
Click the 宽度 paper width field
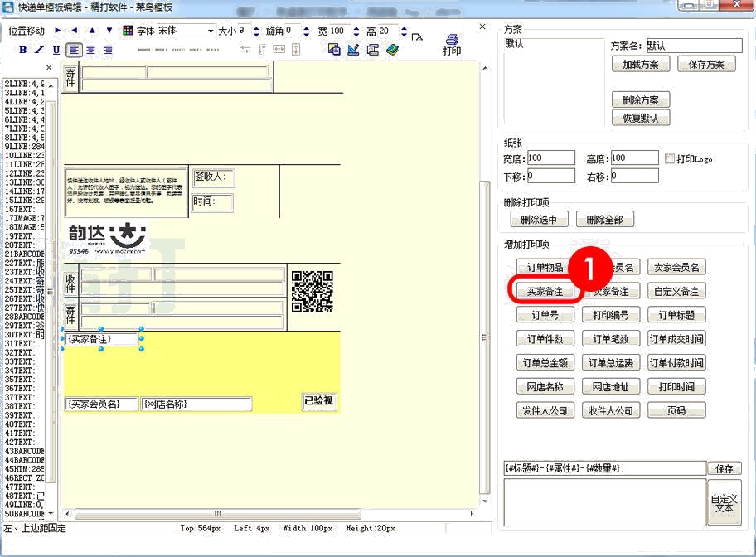[550, 157]
